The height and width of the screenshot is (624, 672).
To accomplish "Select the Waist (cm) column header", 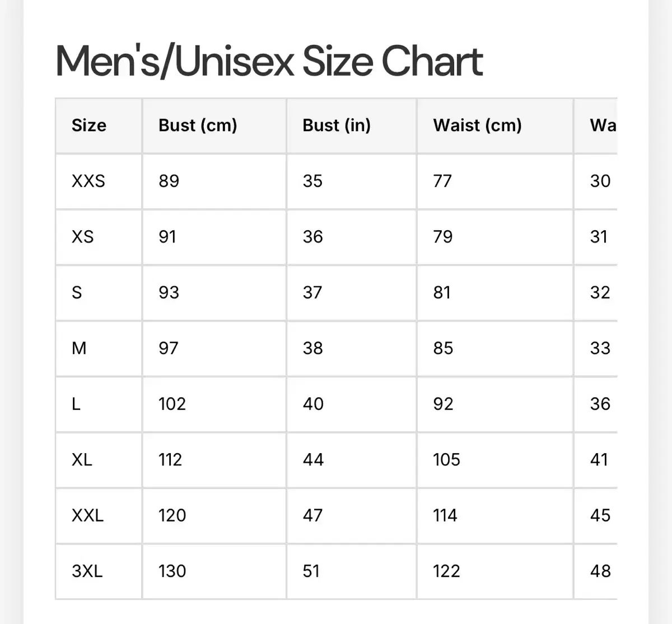I will point(477,125).
